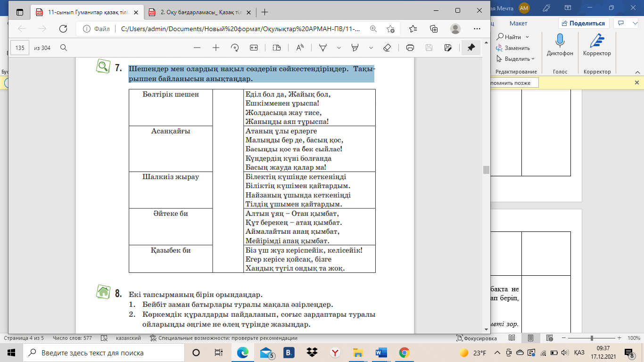Add this page to favorites
644x362 pixels.
(x=390, y=29)
